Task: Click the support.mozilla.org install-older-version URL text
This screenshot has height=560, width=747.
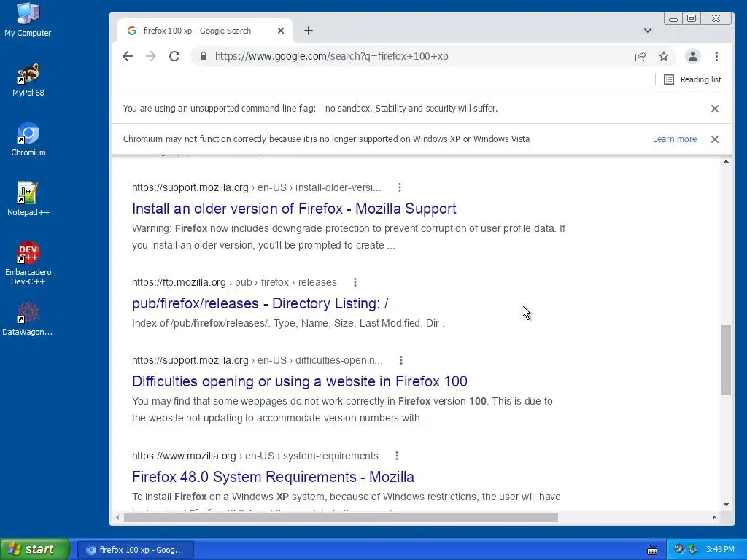Action: [256, 187]
